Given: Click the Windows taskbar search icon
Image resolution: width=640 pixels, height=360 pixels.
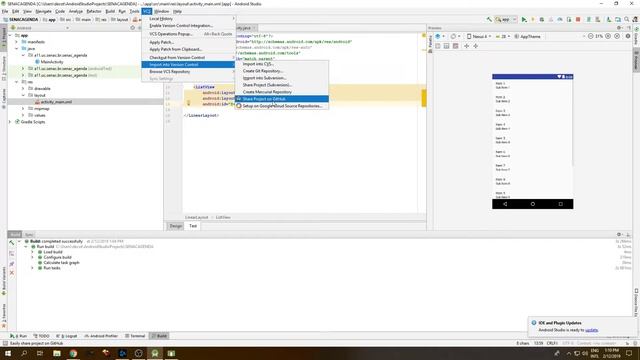Looking at the screenshot, I should (x=24, y=353).
